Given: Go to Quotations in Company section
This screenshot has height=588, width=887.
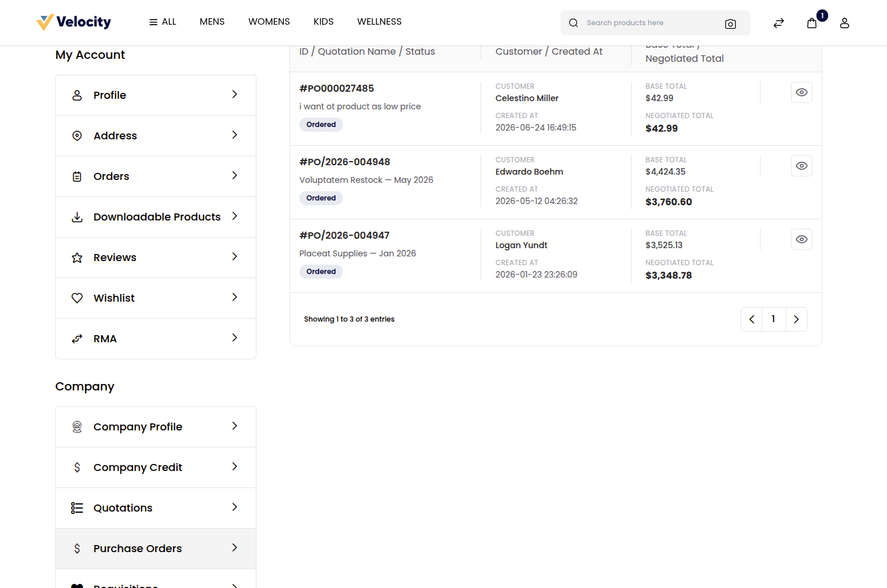Looking at the screenshot, I should (156, 508).
